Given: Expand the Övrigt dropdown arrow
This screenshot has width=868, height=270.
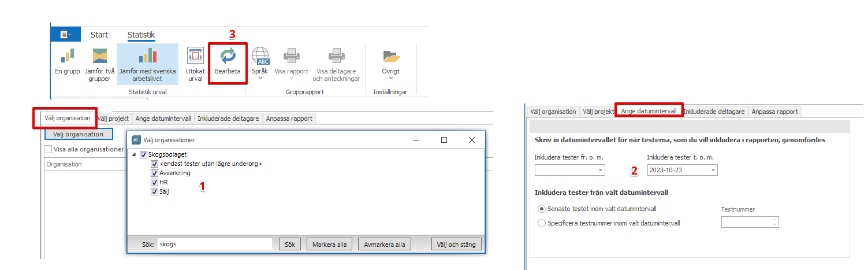Looking at the screenshot, I should 391,79.
